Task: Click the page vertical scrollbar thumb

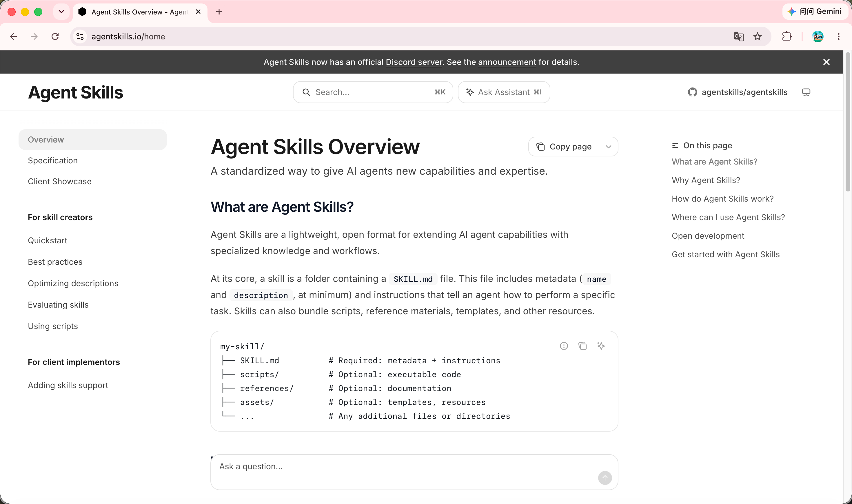Action: [848, 122]
